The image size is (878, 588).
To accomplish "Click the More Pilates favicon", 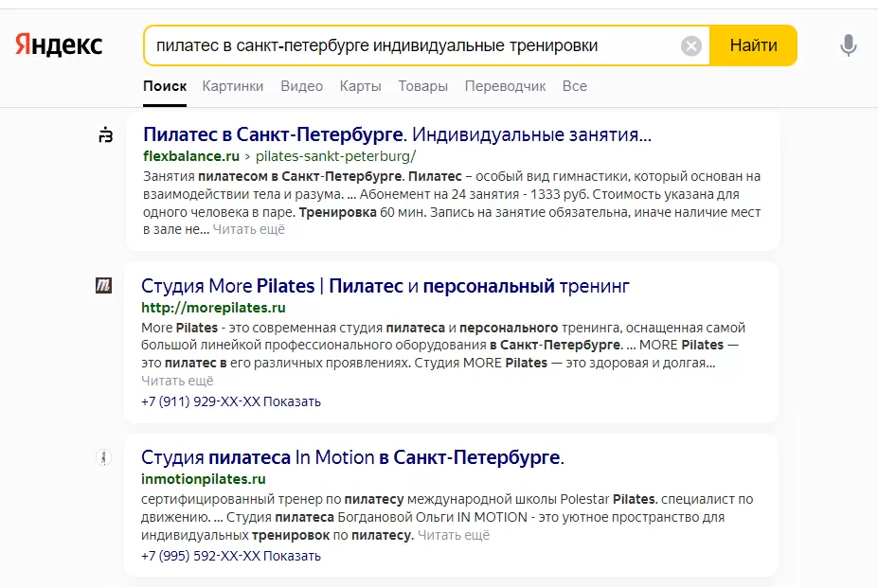I will coord(103,286).
